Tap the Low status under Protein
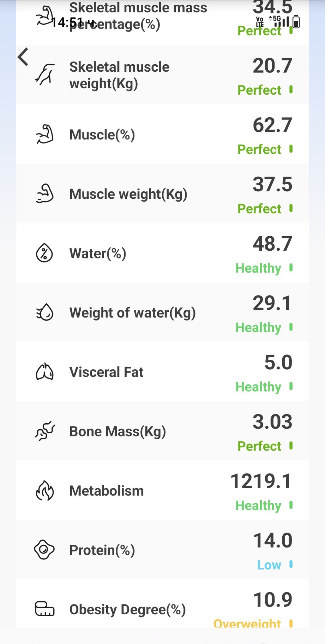325x644 pixels. click(x=269, y=565)
